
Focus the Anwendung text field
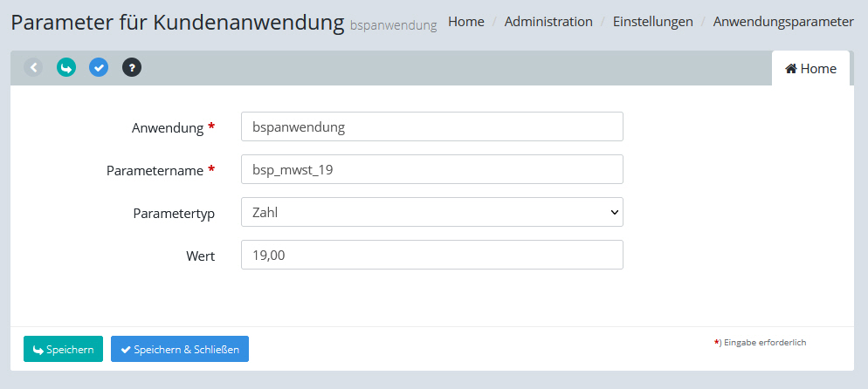click(x=431, y=126)
